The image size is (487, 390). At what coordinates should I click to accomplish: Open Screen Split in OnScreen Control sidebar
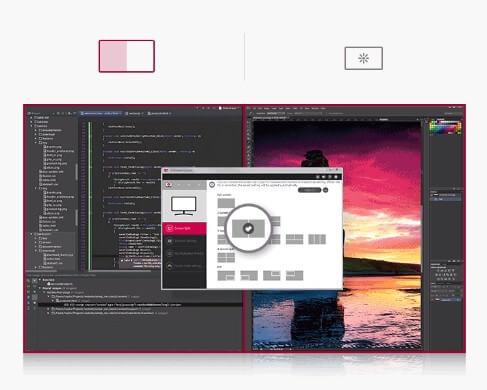coord(184,228)
